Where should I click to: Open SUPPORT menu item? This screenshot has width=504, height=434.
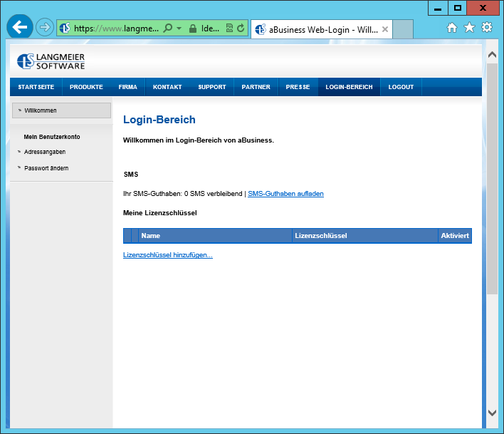212,87
